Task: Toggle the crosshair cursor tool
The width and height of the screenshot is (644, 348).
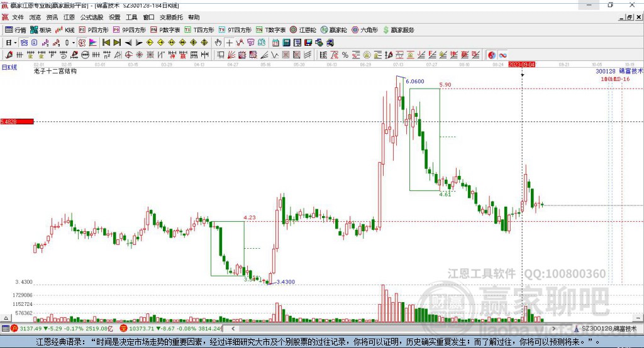Action: [x=229, y=43]
